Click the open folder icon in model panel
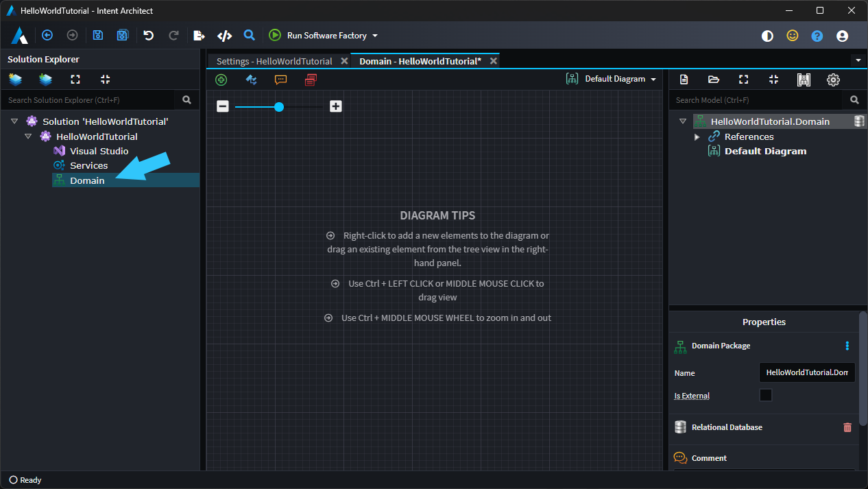 click(x=714, y=80)
